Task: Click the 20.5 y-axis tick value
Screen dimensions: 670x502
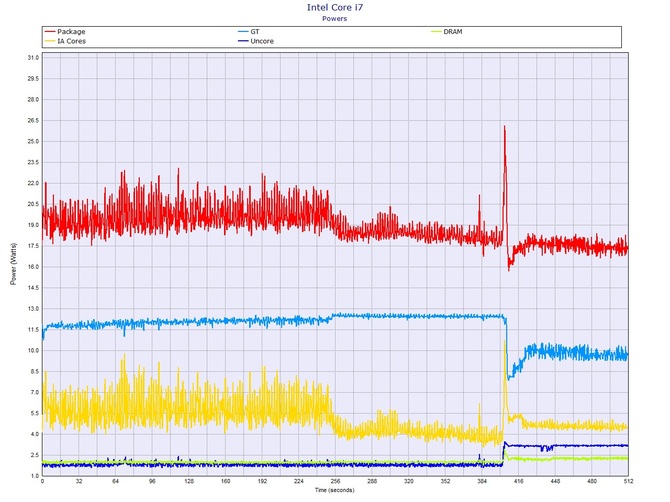Action: (x=33, y=204)
